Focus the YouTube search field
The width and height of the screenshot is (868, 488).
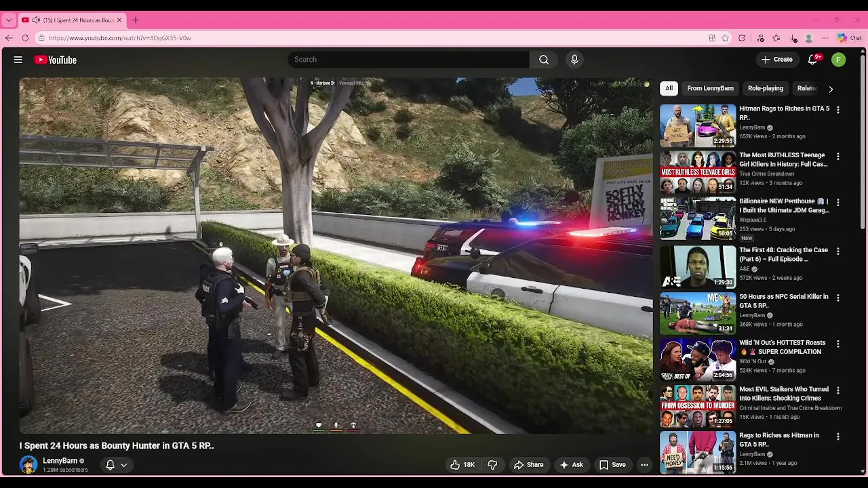pos(408,60)
